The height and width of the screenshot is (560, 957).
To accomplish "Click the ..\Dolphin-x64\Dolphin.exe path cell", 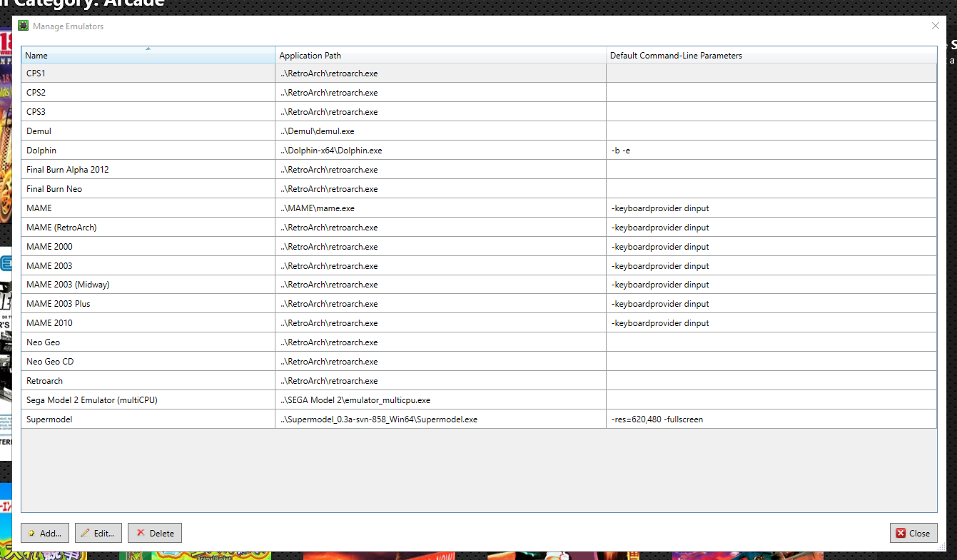I will 441,150.
